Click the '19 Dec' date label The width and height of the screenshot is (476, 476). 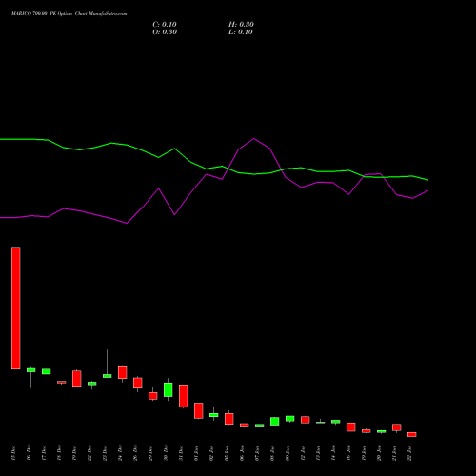[x=74, y=453]
